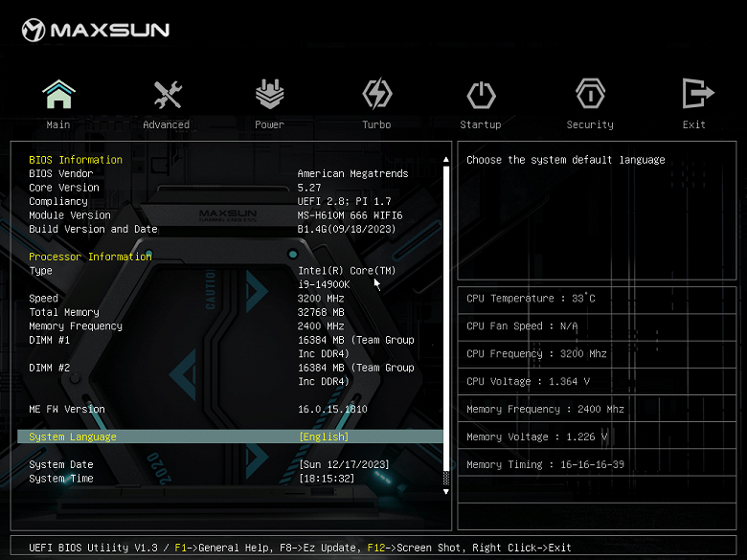Click the BIOS Information heading
Image resolution: width=747 pixels, height=560 pixels.
point(76,160)
